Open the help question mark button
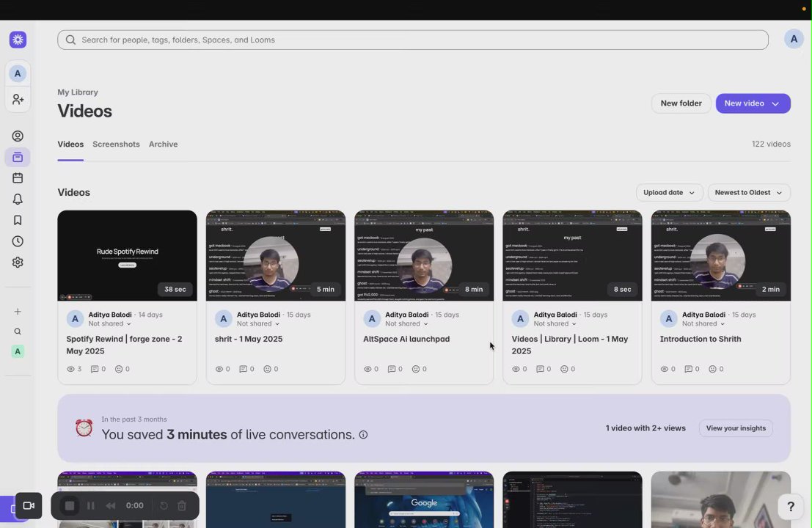The image size is (812, 528). 790,506
